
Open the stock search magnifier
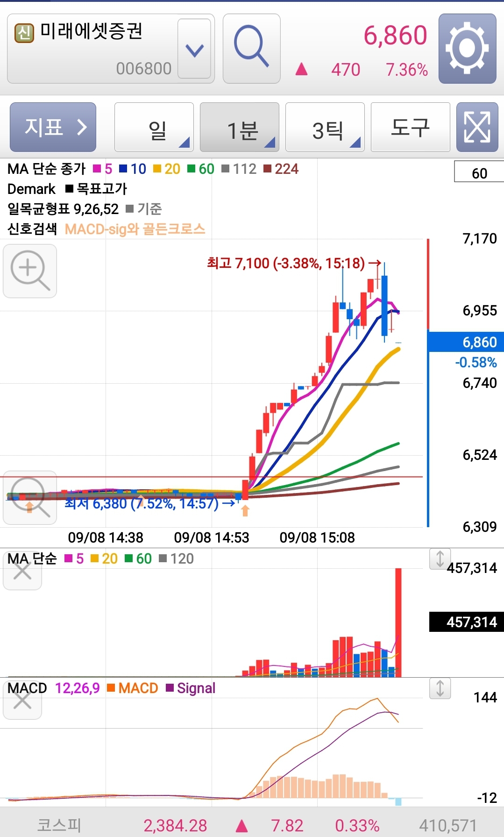click(x=251, y=49)
